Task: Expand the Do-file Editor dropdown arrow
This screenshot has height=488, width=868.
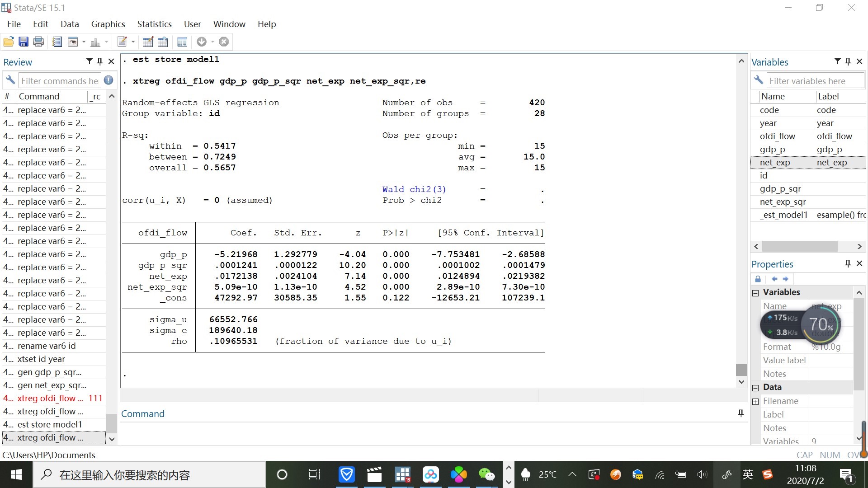Action: tap(133, 42)
